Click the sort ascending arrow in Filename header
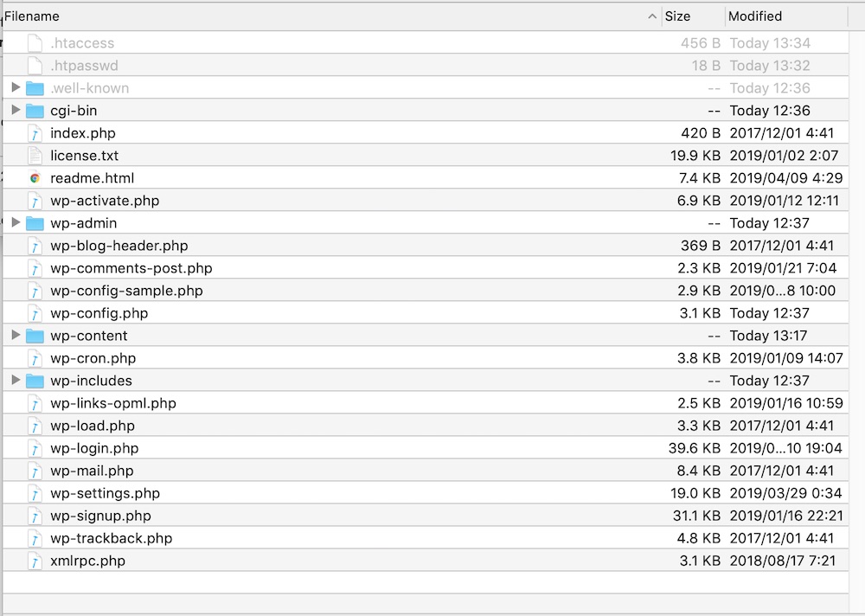Screen dimensions: 865x616 coord(652,16)
